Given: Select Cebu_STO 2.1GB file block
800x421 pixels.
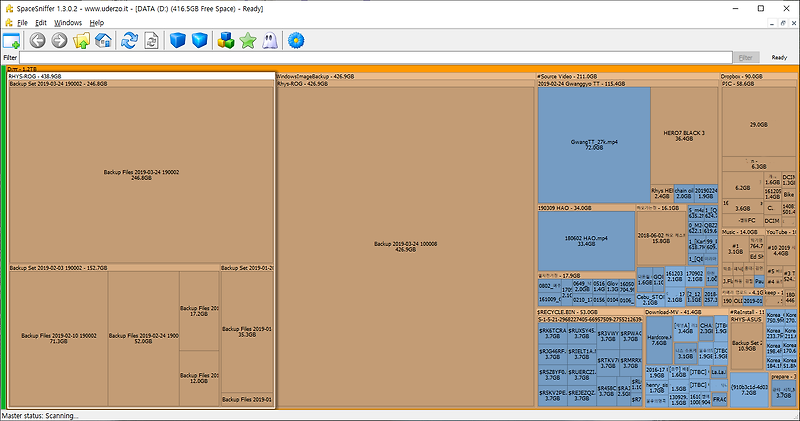Looking at the screenshot, I should point(651,299).
